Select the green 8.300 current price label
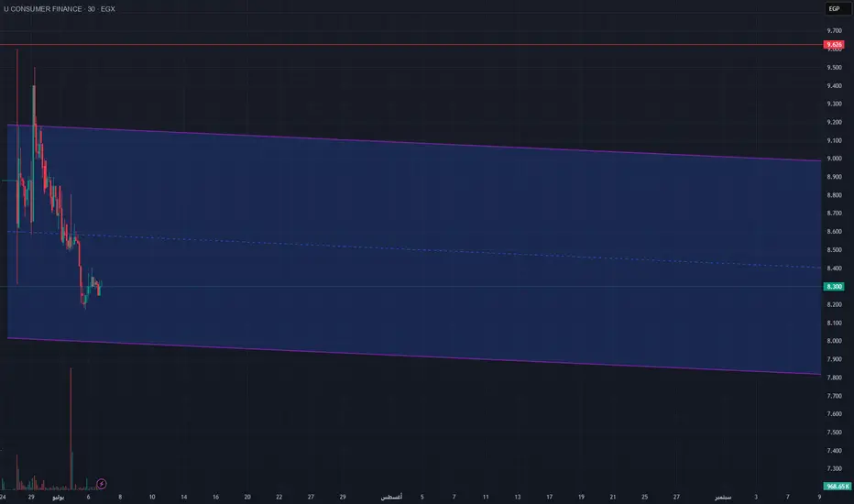Image resolution: width=854 pixels, height=504 pixels. (x=834, y=287)
